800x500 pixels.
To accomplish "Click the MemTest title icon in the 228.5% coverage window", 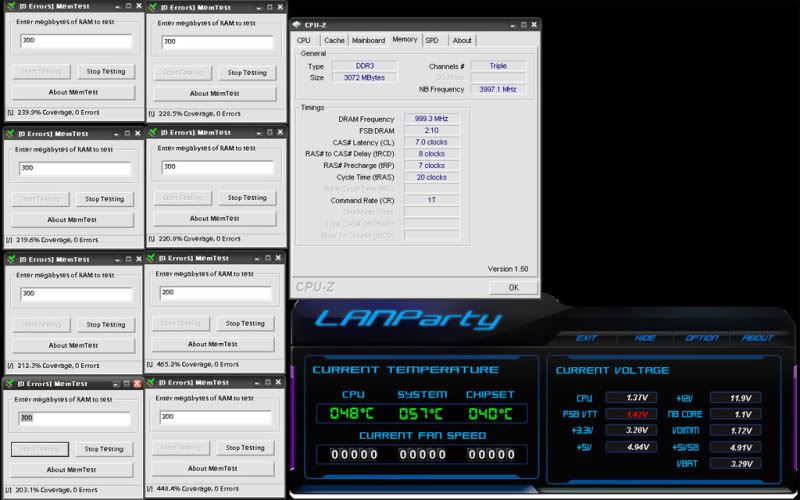I will 152,7.
